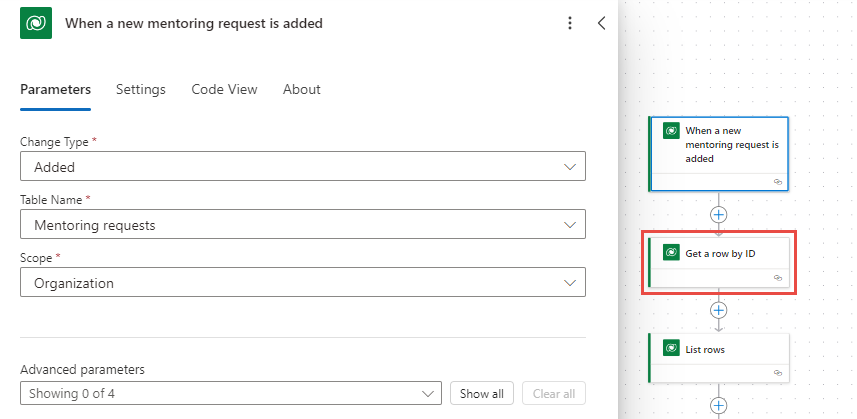Click the link icon on List rows card

777,372
